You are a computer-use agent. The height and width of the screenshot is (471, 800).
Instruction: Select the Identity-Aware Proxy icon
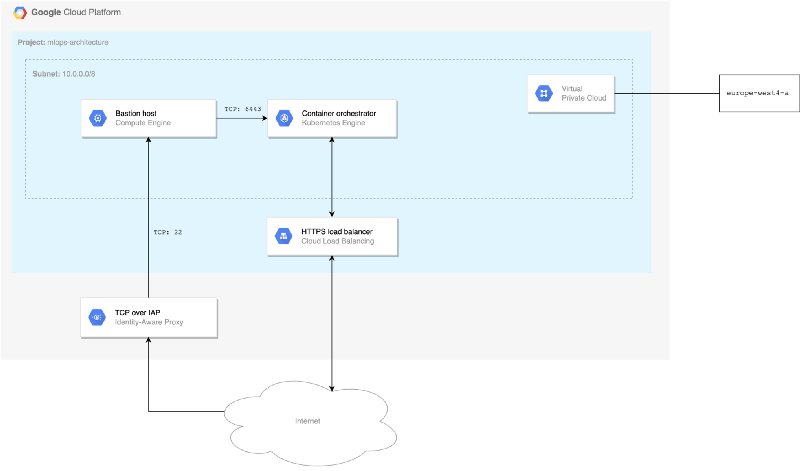pos(97,318)
